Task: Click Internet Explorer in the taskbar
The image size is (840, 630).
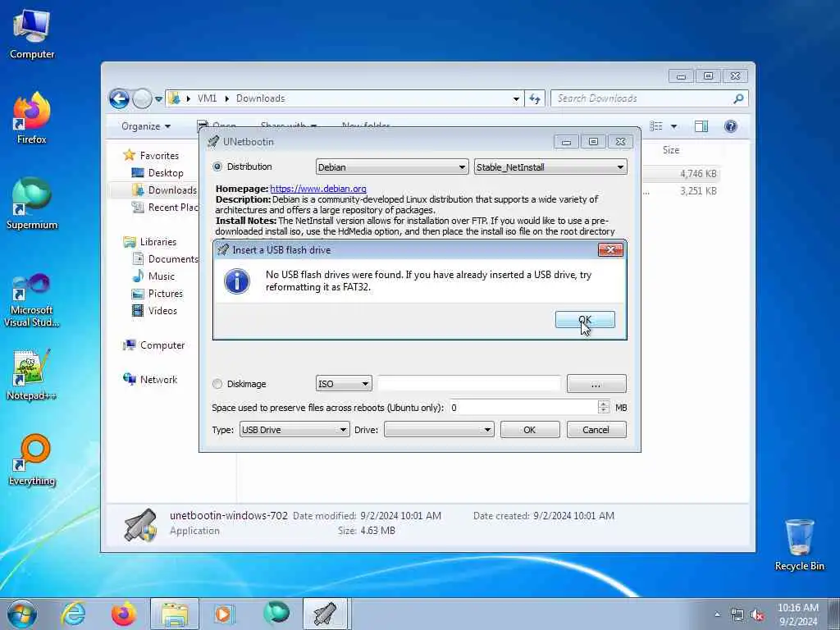Action: click(73, 614)
